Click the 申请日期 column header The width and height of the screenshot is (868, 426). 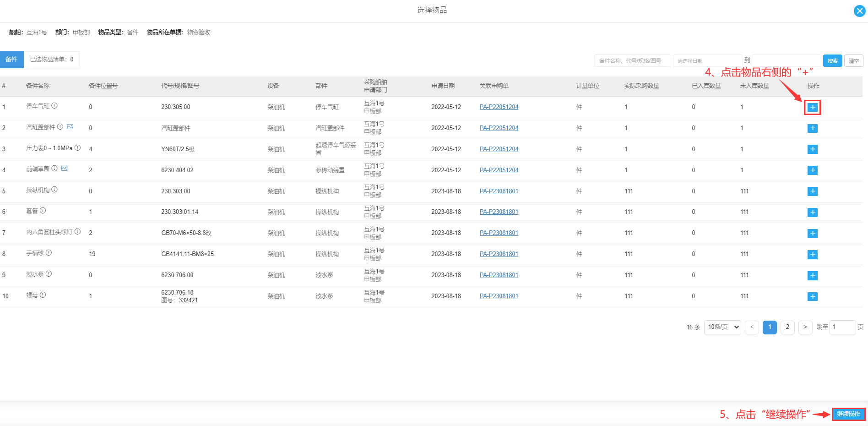pos(443,86)
